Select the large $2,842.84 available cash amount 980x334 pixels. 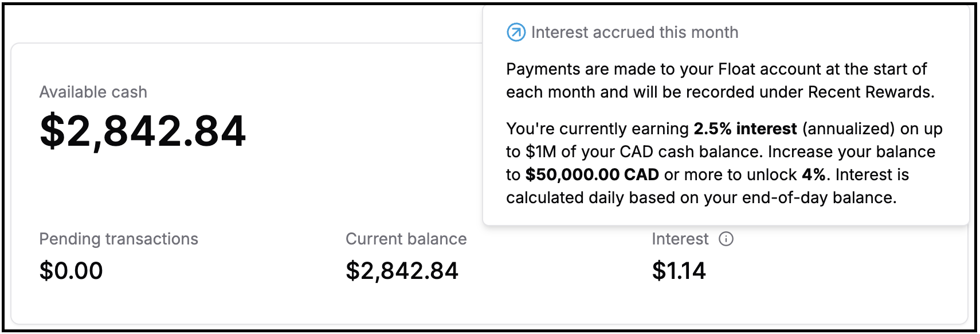(x=143, y=131)
